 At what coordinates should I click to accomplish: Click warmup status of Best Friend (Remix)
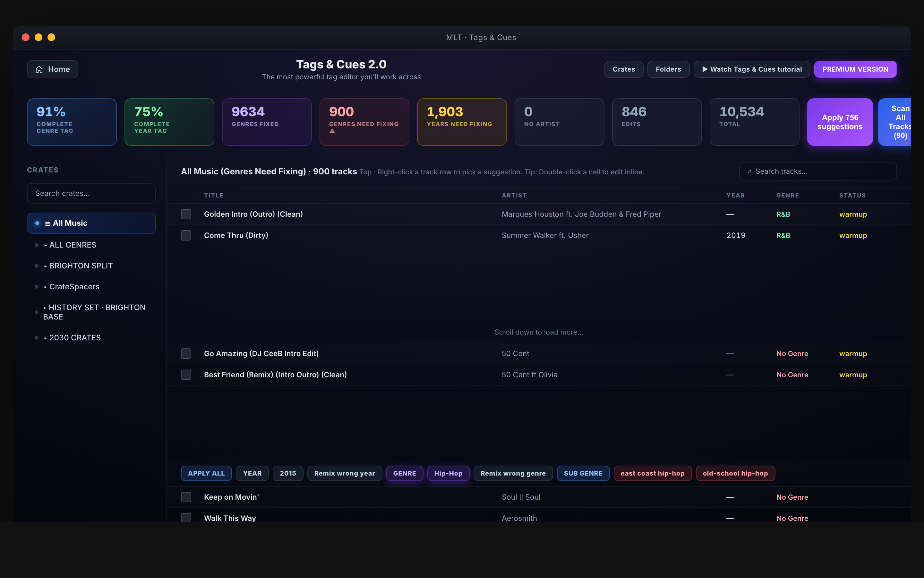tap(853, 375)
